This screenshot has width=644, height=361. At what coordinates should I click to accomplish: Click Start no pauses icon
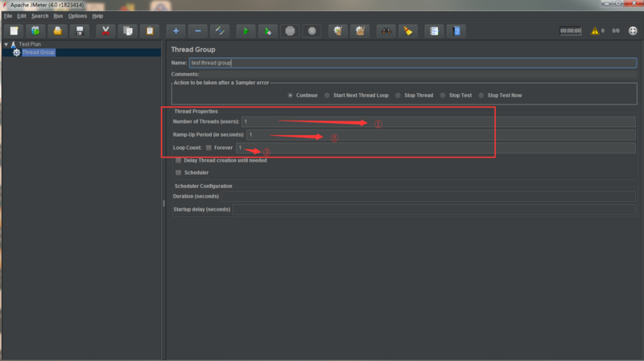pos(268,31)
